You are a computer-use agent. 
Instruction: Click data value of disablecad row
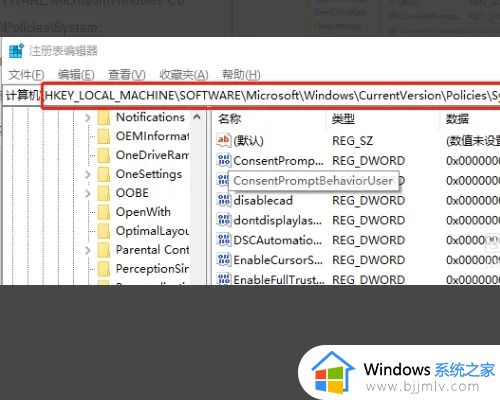[x=473, y=200]
